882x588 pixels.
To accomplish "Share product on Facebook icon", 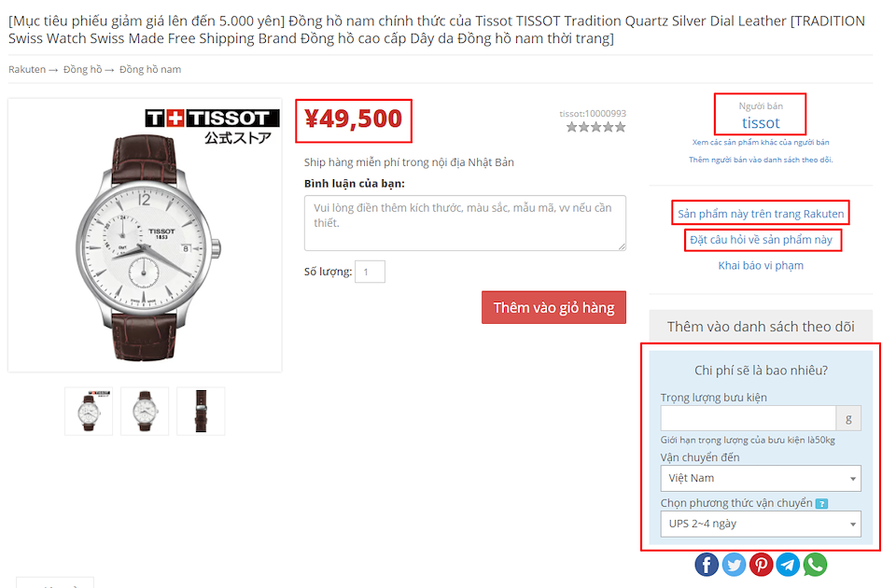I will pos(707,565).
